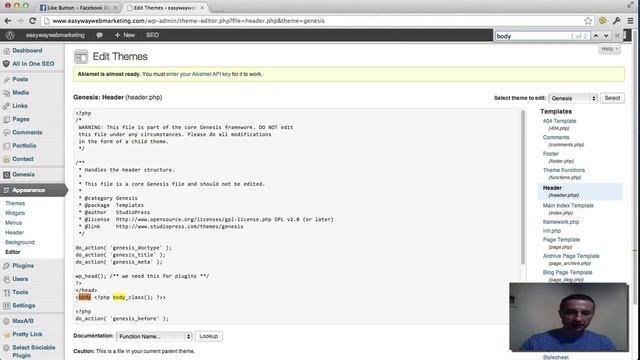Open the Footer template file

(551, 154)
